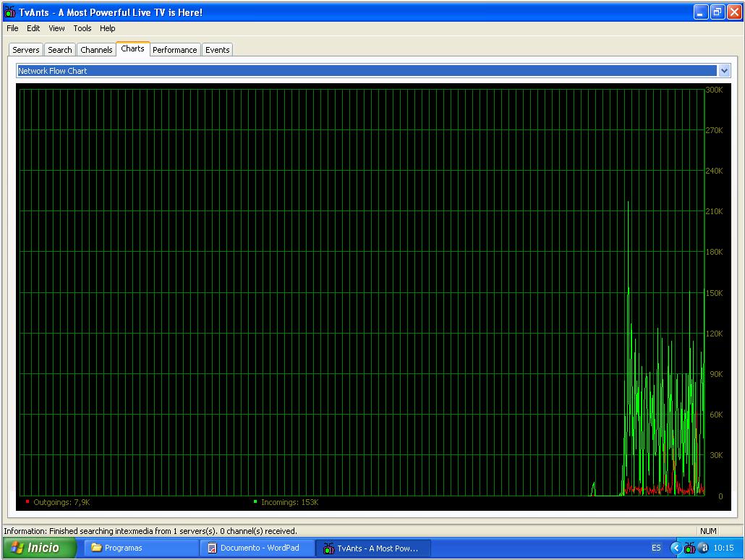Click the 180K axis label

click(714, 252)
